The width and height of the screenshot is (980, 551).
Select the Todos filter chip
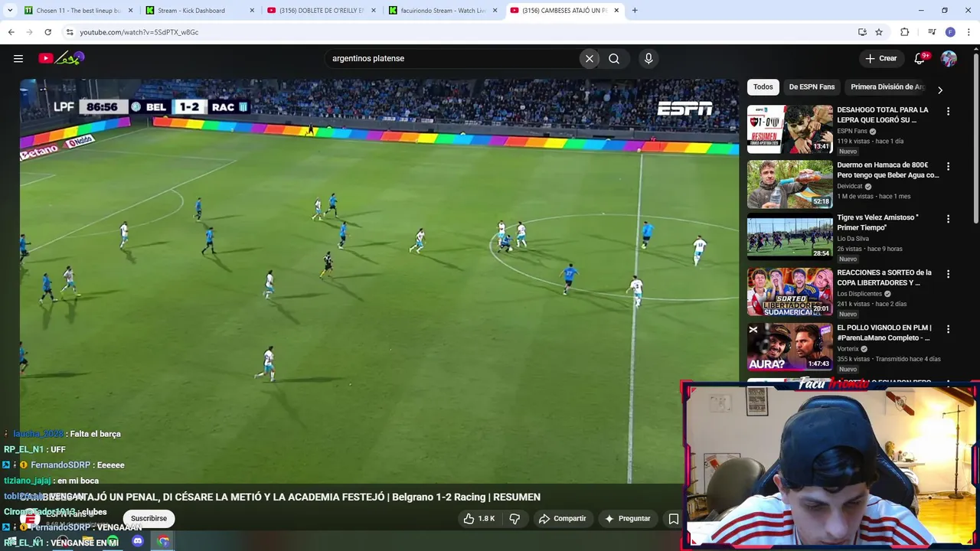pyautogui.click(x=763, y=87)
